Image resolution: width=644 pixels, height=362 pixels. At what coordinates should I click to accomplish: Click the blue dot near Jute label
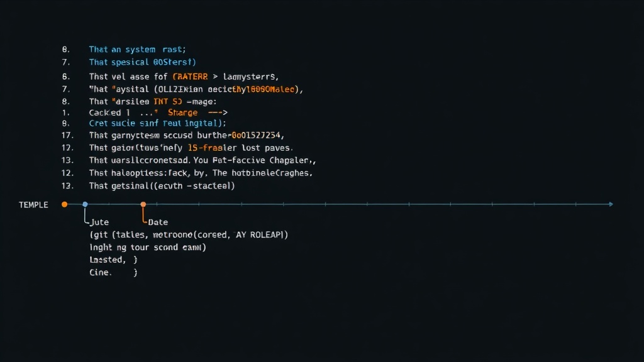(x=86, y=204)
